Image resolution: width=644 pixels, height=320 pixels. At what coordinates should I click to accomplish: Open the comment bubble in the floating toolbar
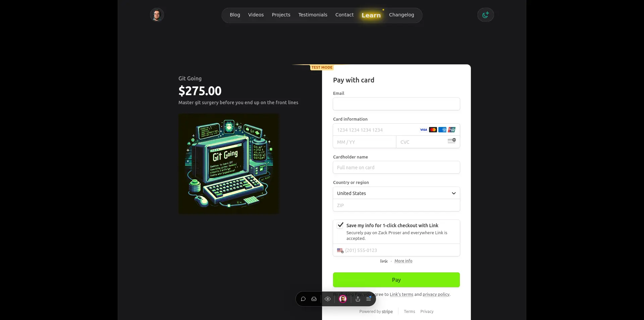(303, 299)
